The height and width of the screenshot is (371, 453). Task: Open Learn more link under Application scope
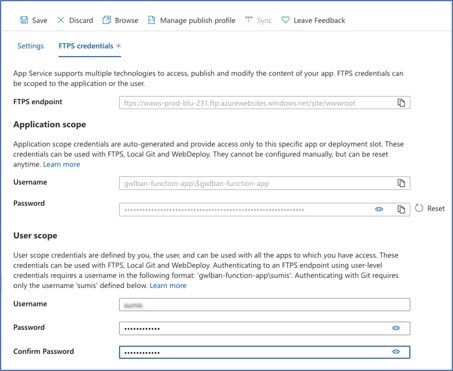pyautogui.click(x=62, y=164)
